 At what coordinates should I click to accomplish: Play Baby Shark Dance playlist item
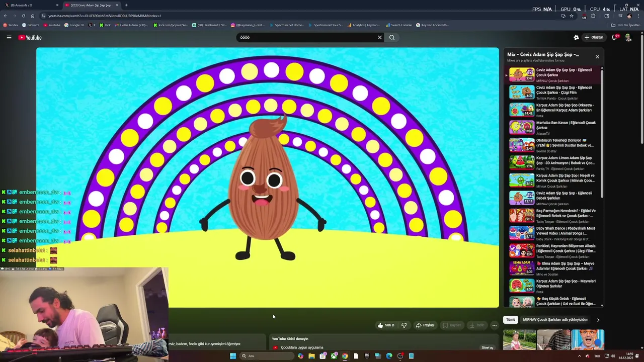553,233
